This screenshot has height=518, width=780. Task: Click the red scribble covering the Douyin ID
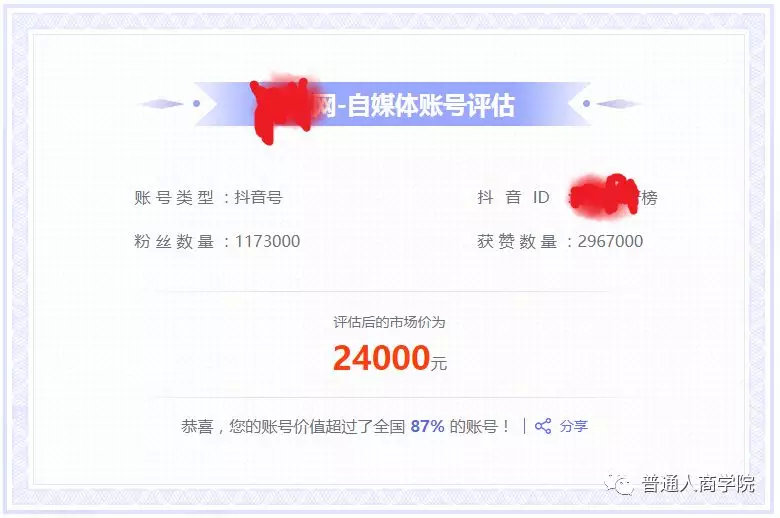coord(604,196)
